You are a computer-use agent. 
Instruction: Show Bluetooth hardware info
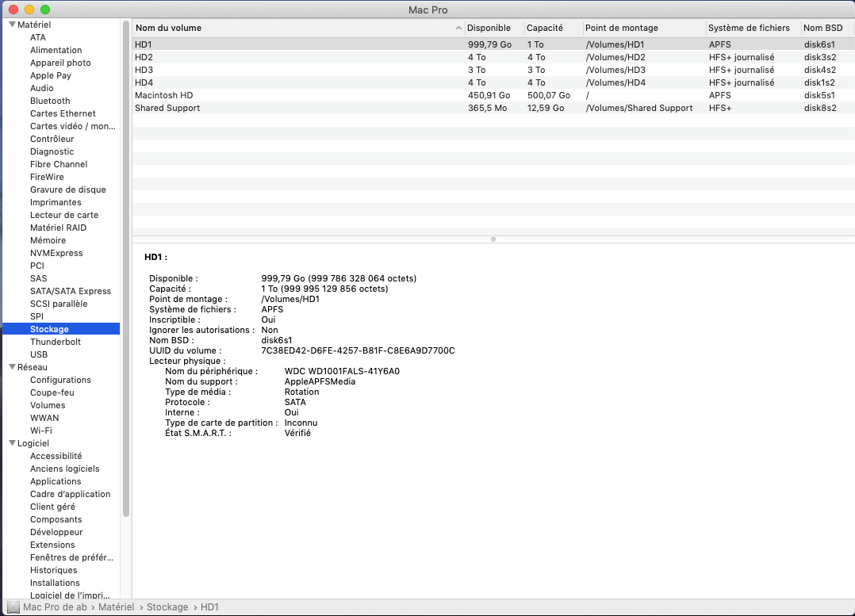point(50,101)
